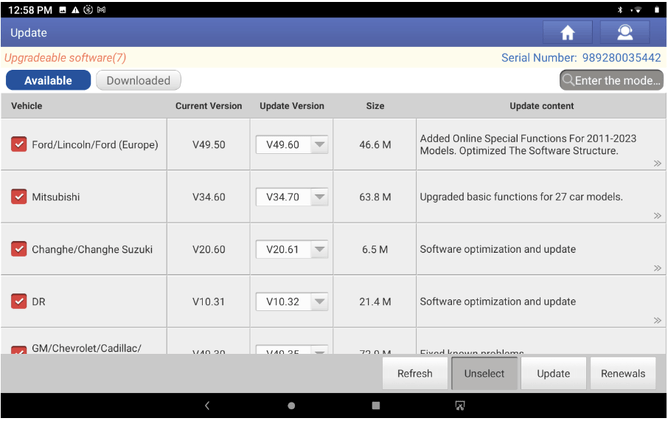The height and width of the screenshot is (421, 668).
Task: Click the Update content column header
Action: point(542,106)
